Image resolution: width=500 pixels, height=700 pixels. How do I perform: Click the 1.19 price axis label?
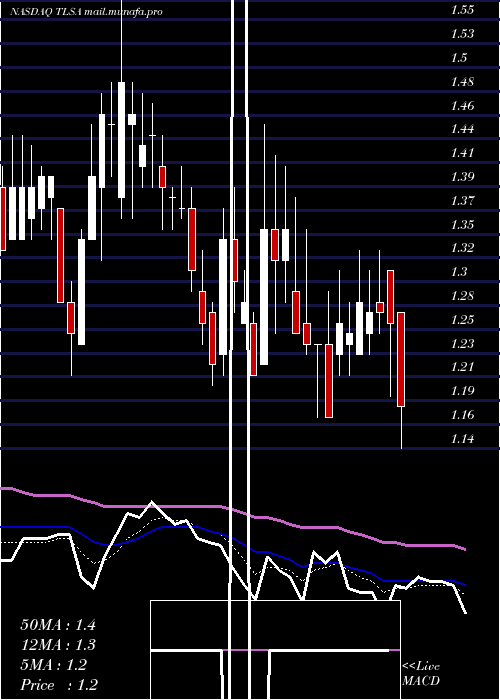tap(462, 391)
